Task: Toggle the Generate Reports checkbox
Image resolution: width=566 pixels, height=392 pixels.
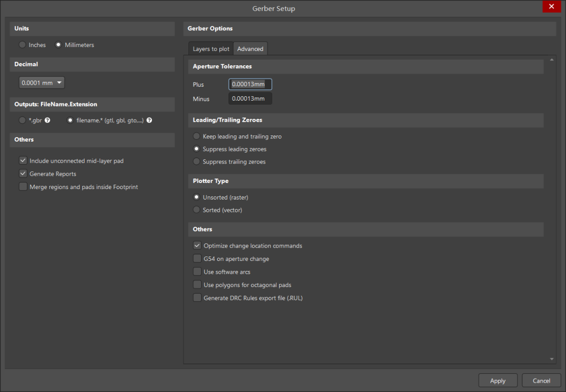Action: pos(23,174)
